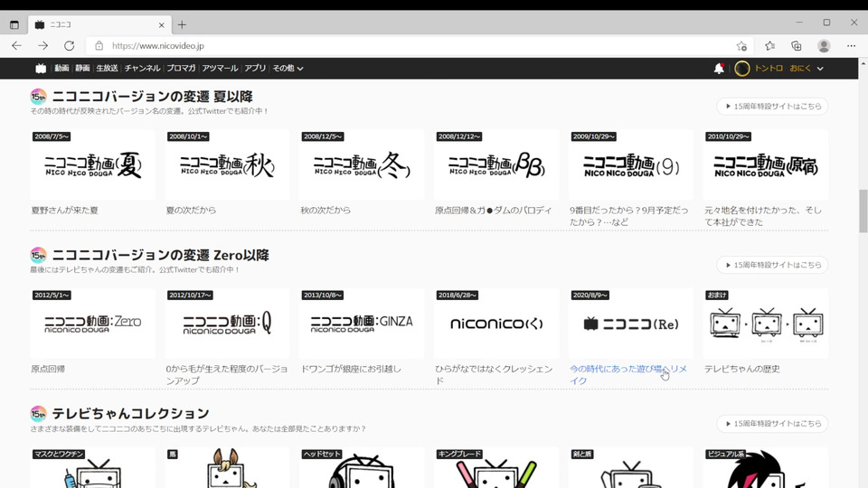868x488 pixels.
Task: Open the ニコニコ動画:Q logo thumbnail
Action: coord(228,324)
